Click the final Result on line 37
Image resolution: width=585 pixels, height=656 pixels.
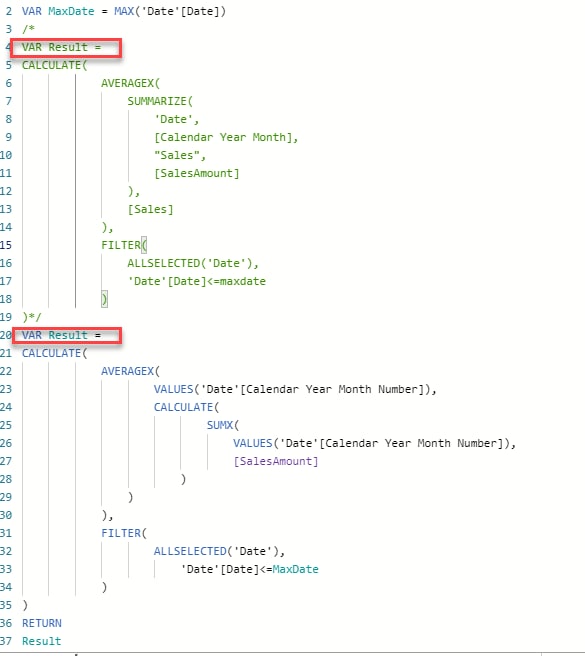click(x=42, y=641)
